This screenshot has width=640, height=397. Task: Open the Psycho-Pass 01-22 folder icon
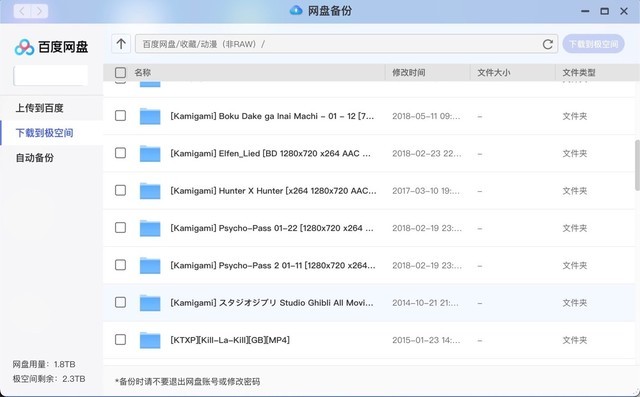point(150,228)
